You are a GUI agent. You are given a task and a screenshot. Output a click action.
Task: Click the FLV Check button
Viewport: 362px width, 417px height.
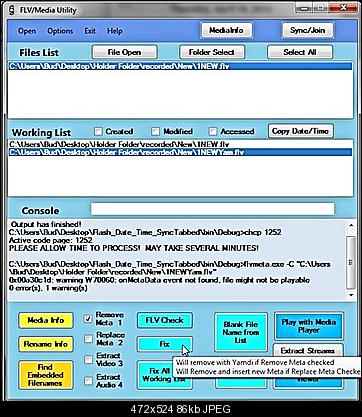tap(165, 320)
